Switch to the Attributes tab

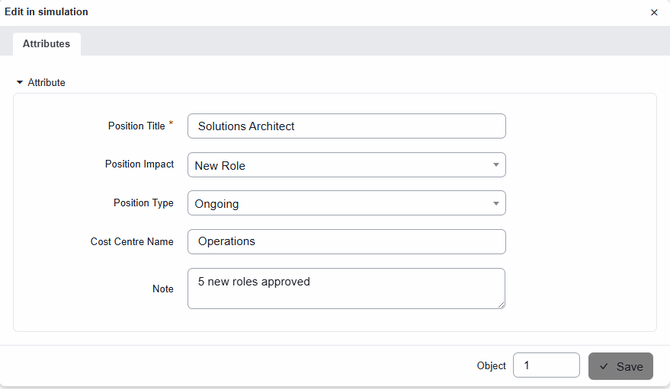47,44
